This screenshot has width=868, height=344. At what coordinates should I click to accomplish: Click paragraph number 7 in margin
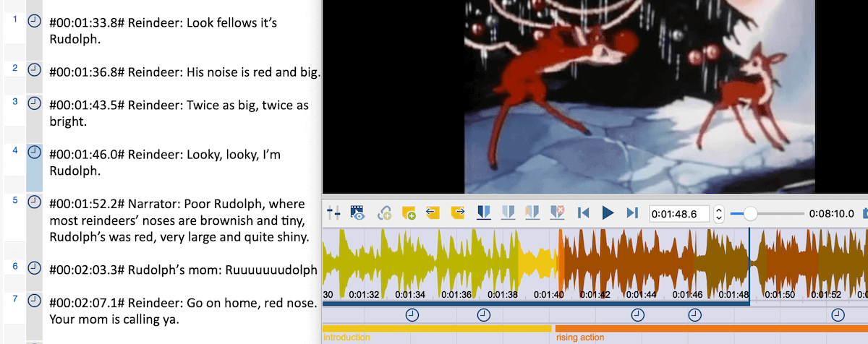(15, 298)
